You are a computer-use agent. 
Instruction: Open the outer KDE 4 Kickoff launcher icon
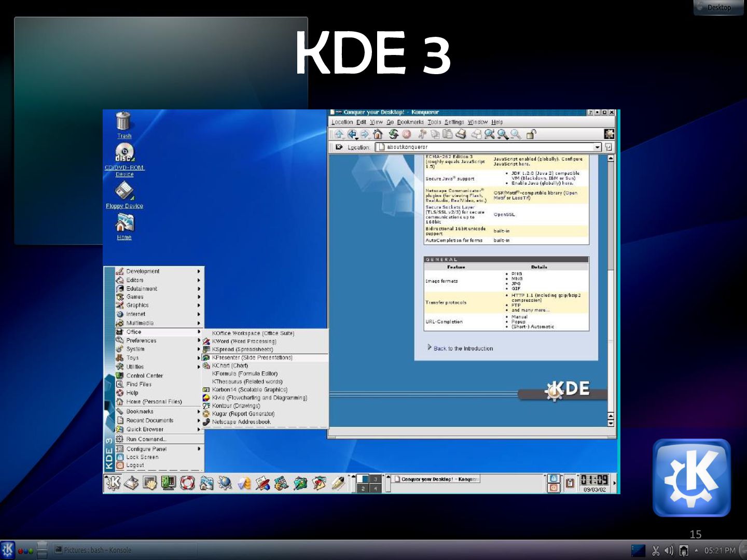tap(8, 550)
